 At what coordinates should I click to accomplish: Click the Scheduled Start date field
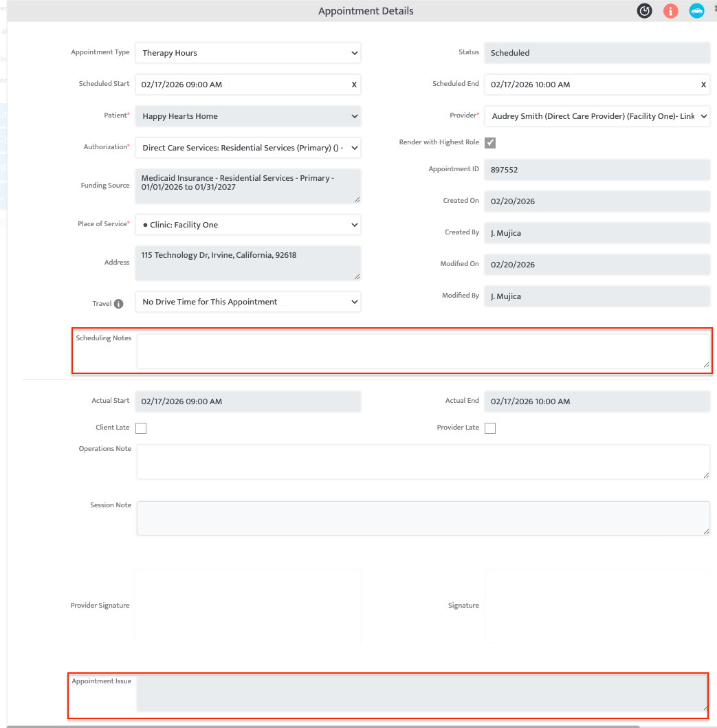tap(241, 85)
